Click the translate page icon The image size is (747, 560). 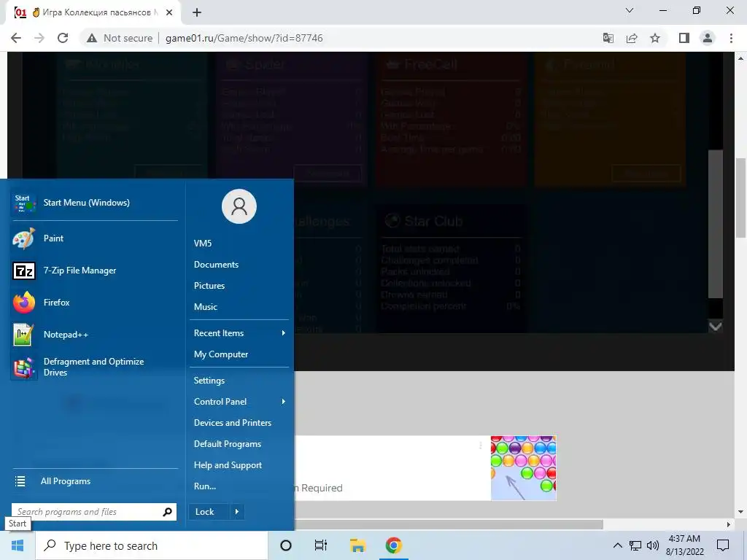pyautogui.click(x=608, y=38)
